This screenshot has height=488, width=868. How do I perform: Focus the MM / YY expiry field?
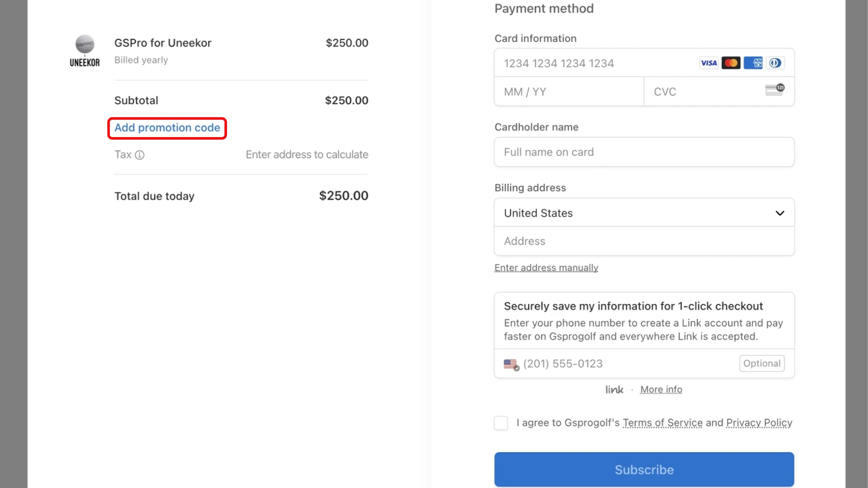569,91
